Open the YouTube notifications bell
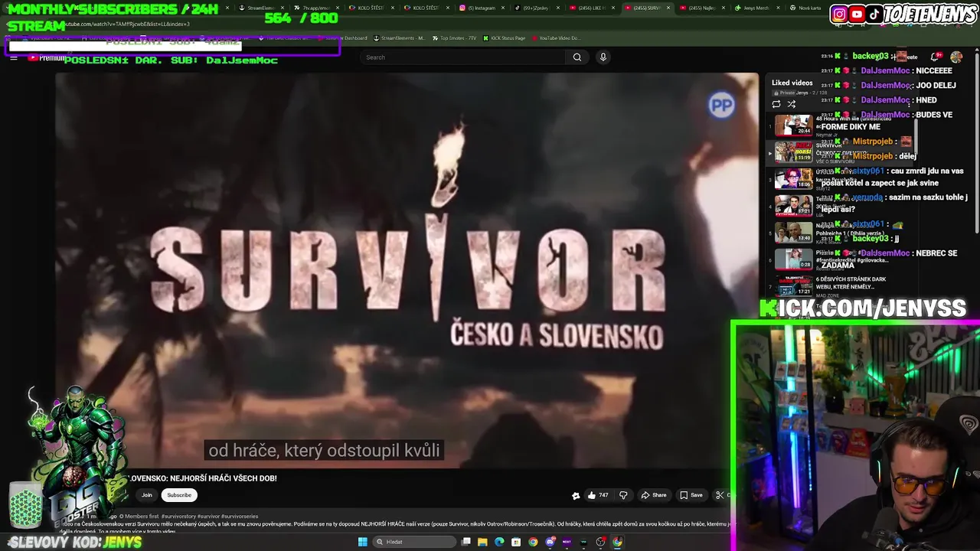This screenshot has height=551, width=980. [x=935, y=57]
